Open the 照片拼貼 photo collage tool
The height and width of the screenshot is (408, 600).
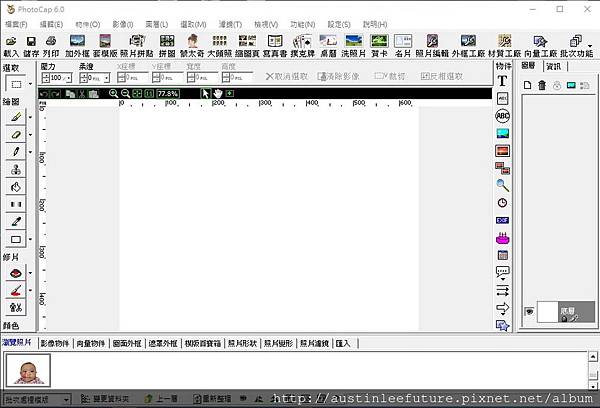(137, 46)
